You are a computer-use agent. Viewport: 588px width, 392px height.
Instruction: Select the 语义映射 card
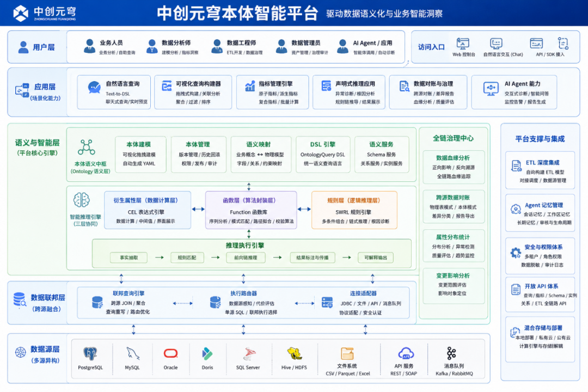pos(261,155)
